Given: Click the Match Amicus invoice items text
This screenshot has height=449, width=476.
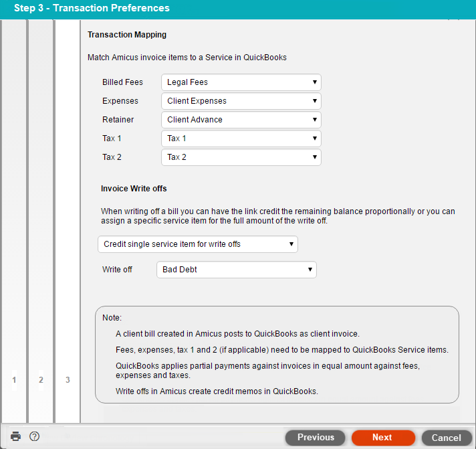Looking at the screenshot, I should [x=187, y=58].
